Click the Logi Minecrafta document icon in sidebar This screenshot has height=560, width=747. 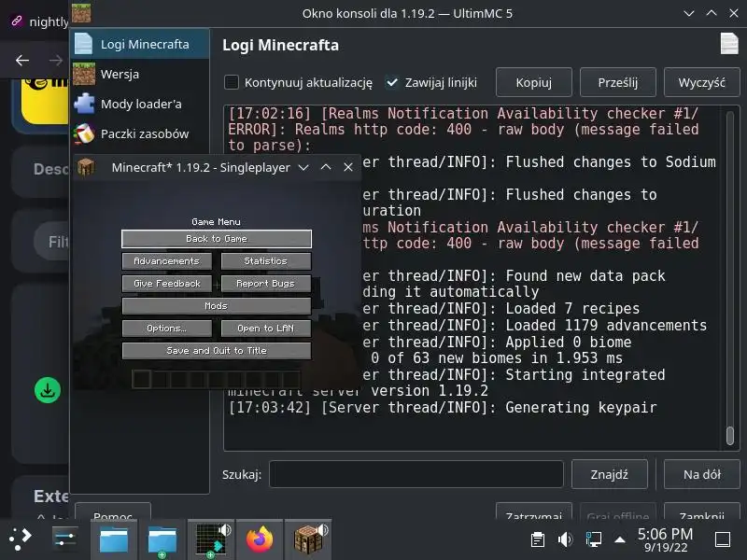pyautogui.click(x=84, y=44)
